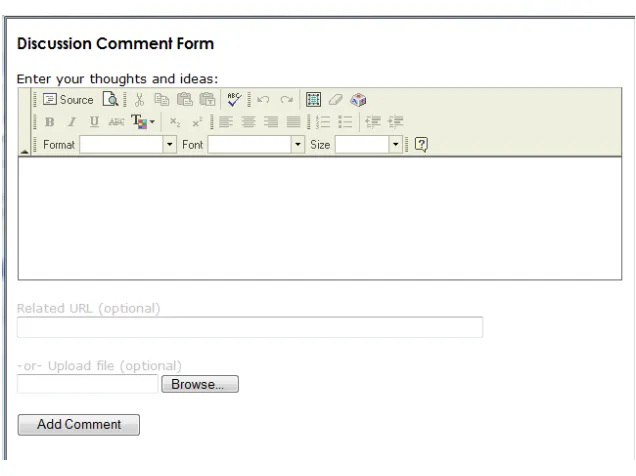Click the Redo arrow
636x476 pixels.
click(x=286, y=99)
